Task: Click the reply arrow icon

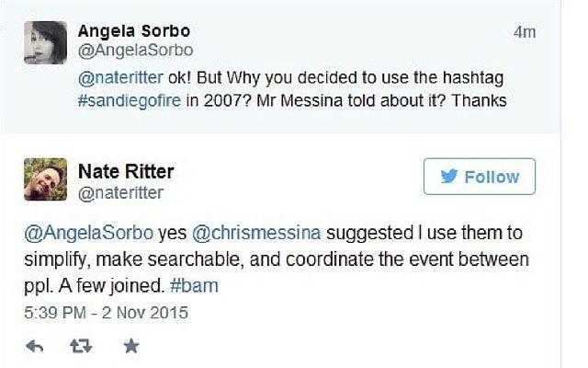Action: tap(35, 346)
